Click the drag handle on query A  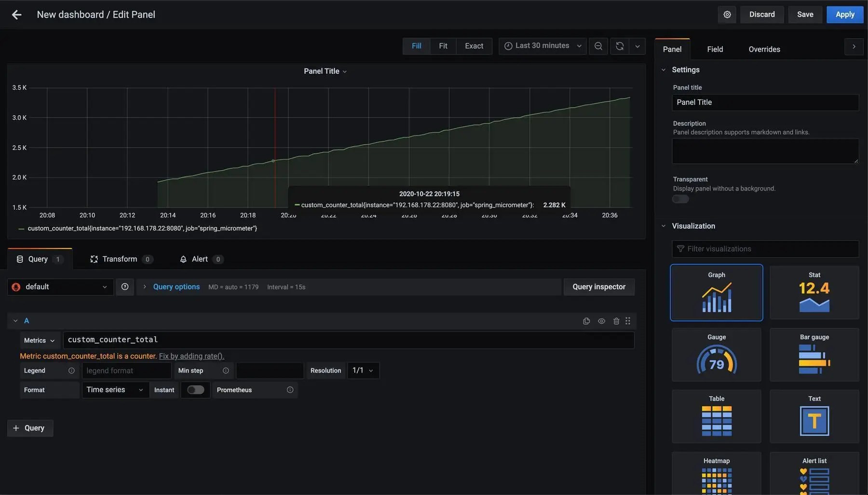tap(628, 320)
